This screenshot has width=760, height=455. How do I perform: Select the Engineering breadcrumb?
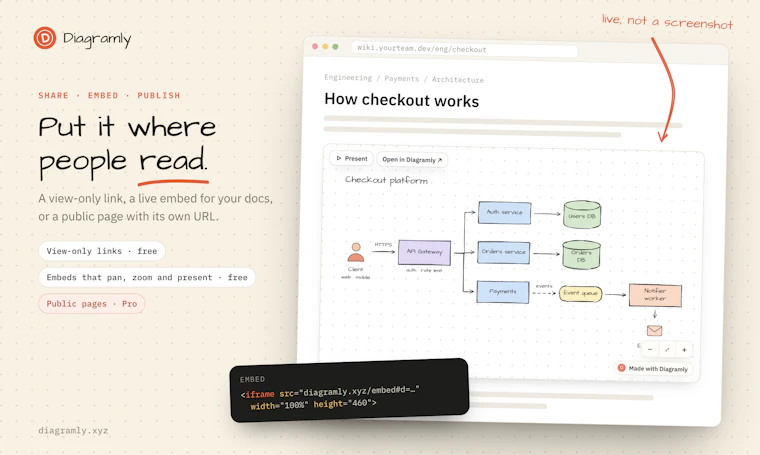click(x=348, y=78)
